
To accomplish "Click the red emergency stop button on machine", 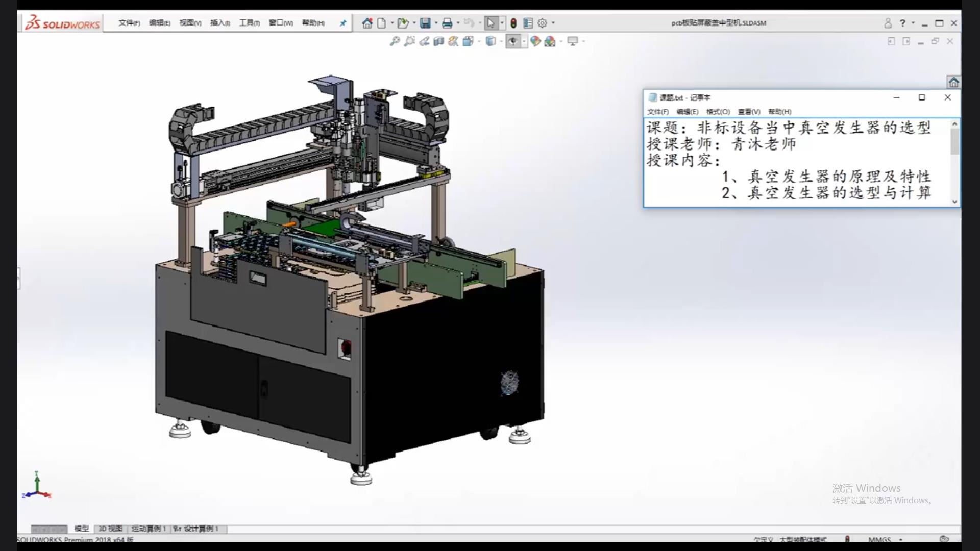I will 346,347.
